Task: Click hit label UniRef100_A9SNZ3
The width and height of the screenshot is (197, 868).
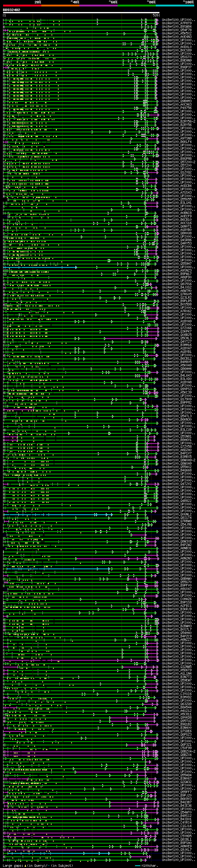Action: [177, 270]
